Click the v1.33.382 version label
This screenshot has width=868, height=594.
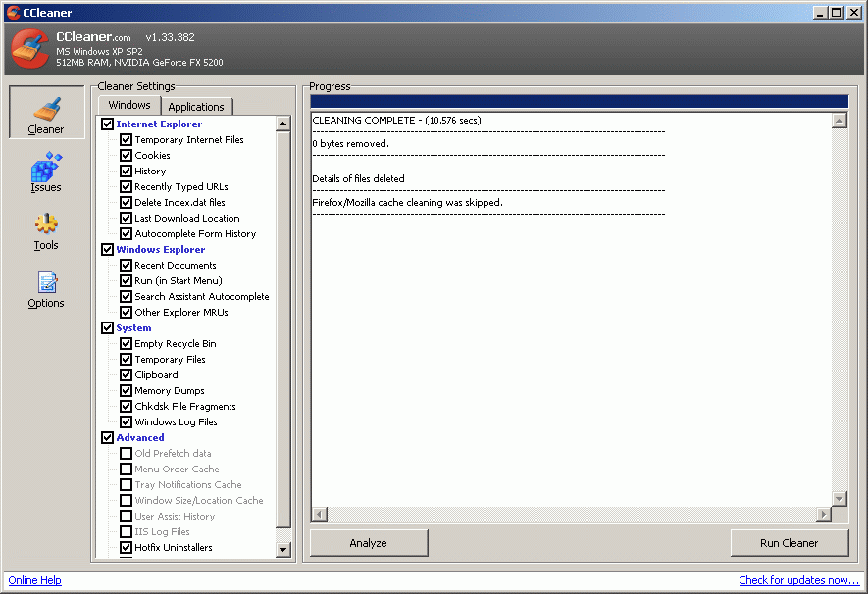point(170,37)
